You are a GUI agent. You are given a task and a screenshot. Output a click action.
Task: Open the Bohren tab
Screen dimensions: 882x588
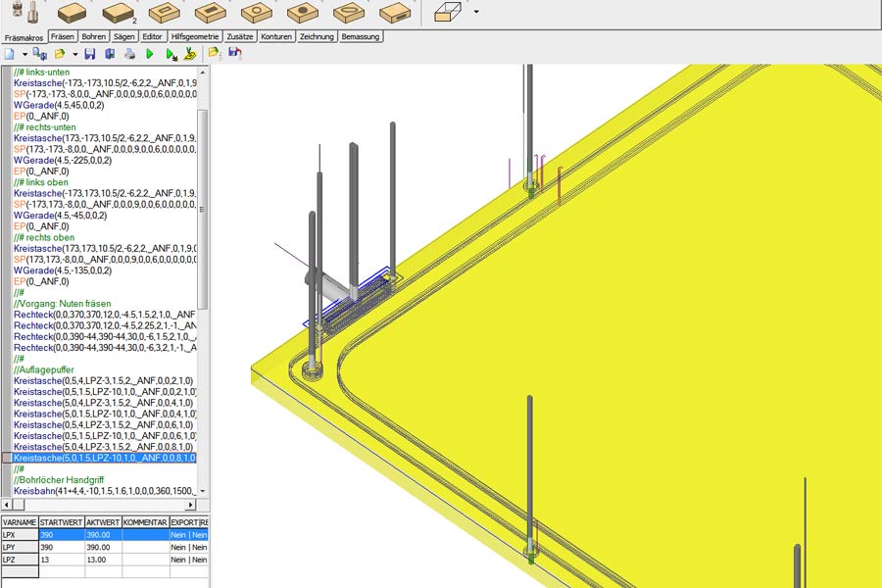(x=94, y=36)
